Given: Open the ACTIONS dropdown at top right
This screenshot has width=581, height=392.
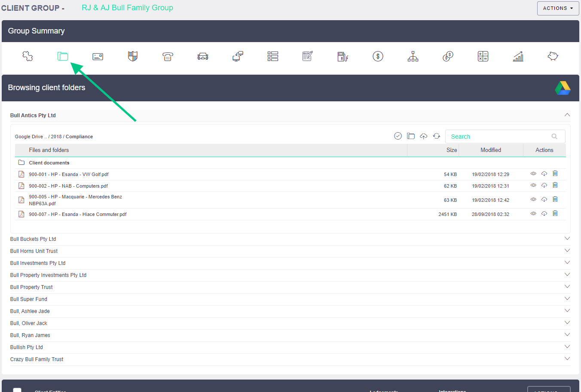Looking at the screenshot, I should [558, 8].
